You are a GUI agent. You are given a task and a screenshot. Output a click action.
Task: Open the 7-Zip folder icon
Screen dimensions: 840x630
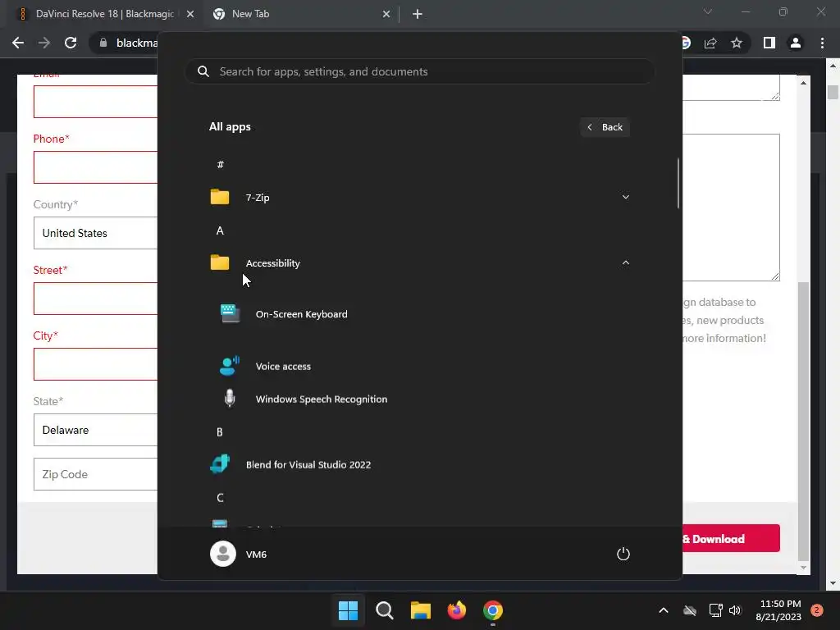click(220, 197)
